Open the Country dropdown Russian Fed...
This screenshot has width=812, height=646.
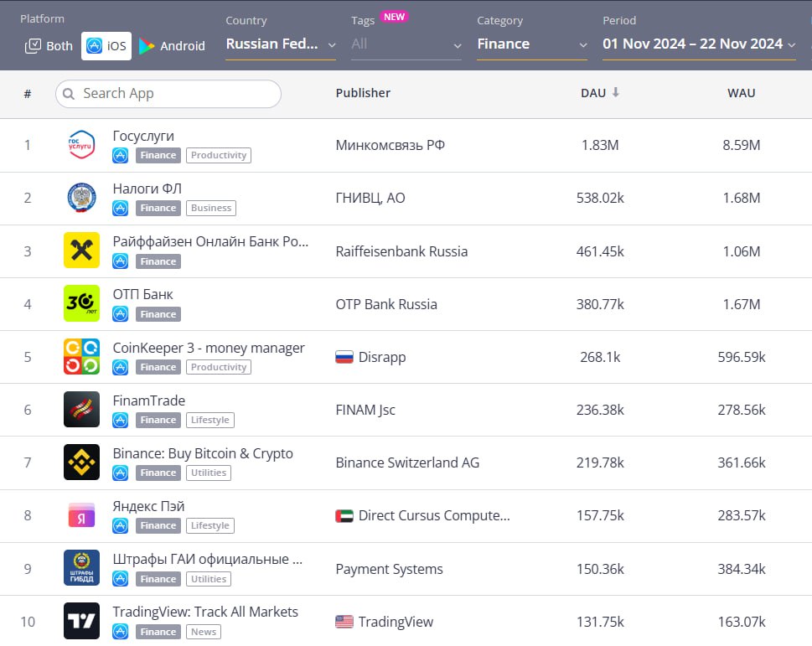coord(281,44)
